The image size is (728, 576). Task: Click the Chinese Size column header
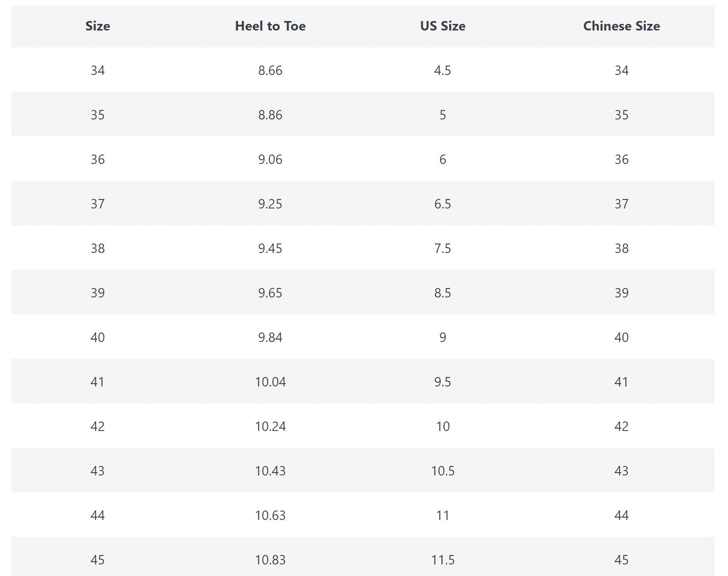pos(621,26)
